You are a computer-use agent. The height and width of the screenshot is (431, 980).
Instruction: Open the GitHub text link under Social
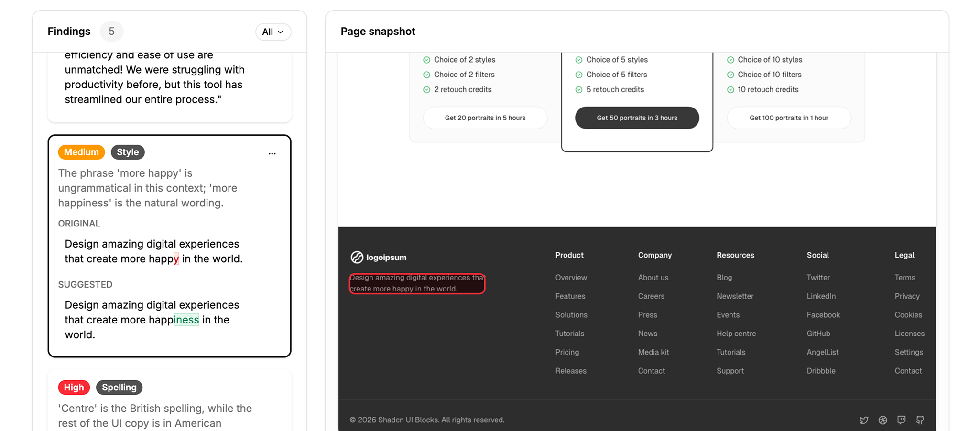tap(818, 334)
